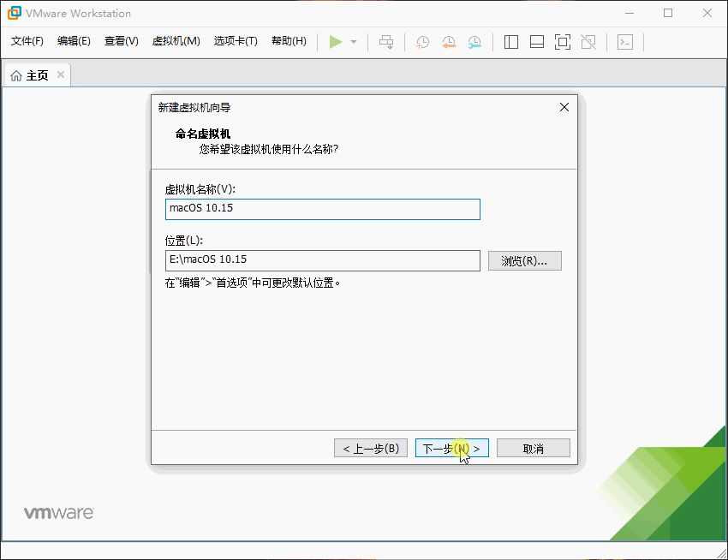Click the 浏览(R) button
The width and height of the screenshot is (728, 560).
tap(525, 259)
